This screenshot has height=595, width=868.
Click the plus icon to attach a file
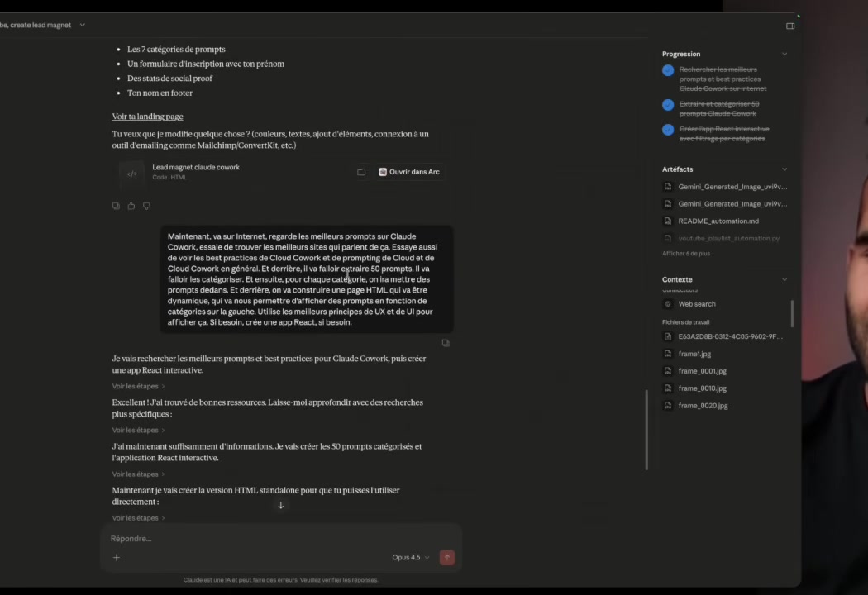point(116,557)
